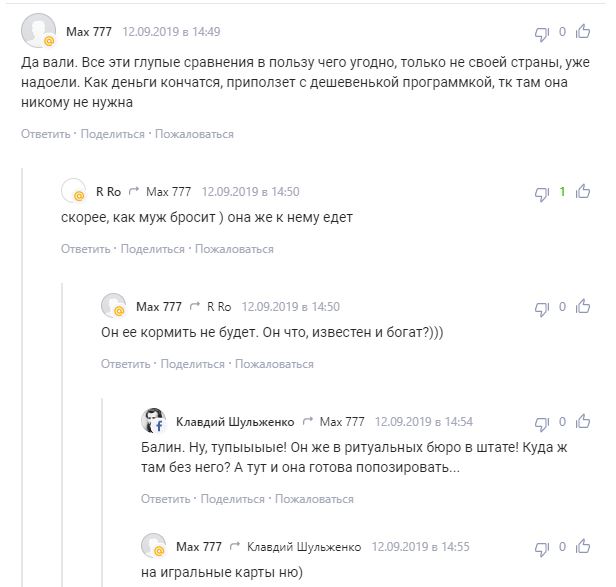616x587 pixels.
Task: Click Ответить under the top Max 777 comment
Action: point(45,134)
